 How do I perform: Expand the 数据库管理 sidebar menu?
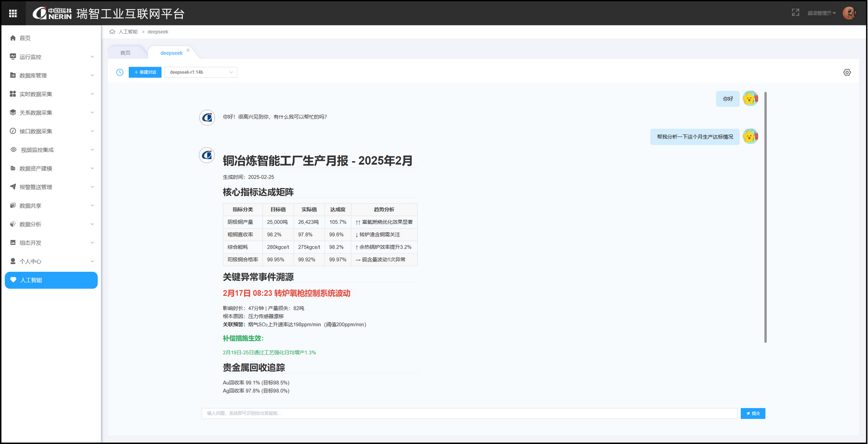coord(51,75)
